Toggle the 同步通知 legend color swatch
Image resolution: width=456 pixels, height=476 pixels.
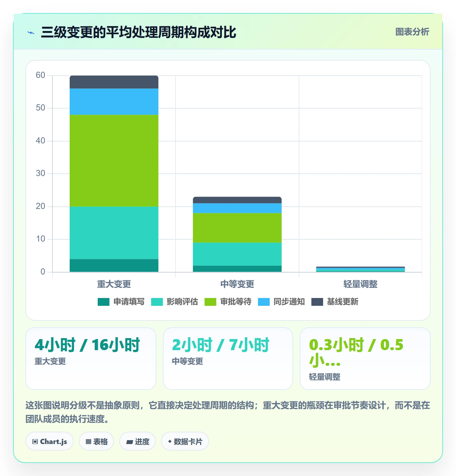tap(264, 302)
